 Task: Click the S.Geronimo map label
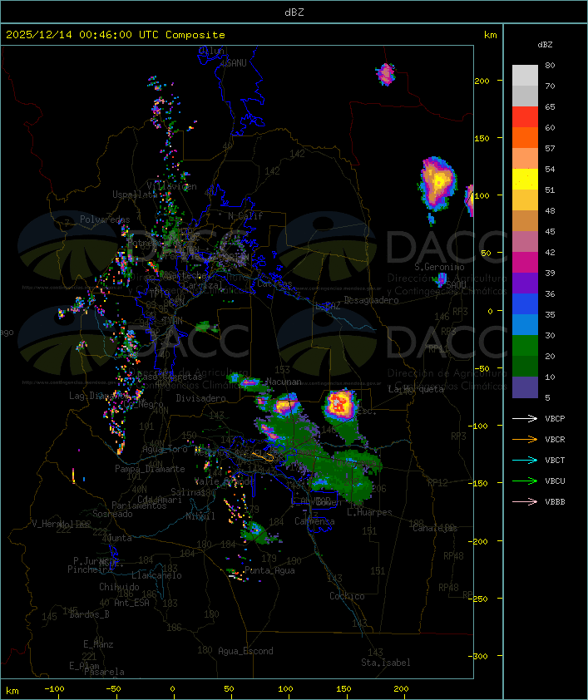pyautogui.click(x=439, y=267)
